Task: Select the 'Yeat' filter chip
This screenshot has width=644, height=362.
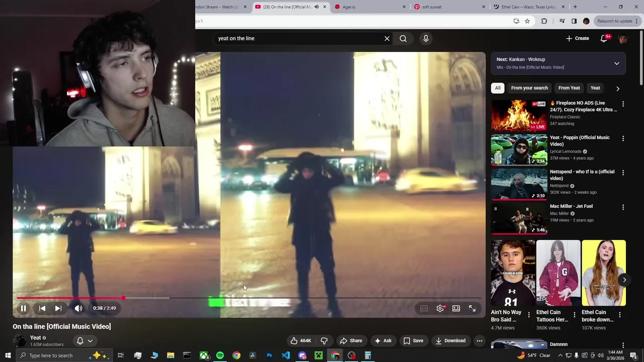Action: 595,88
